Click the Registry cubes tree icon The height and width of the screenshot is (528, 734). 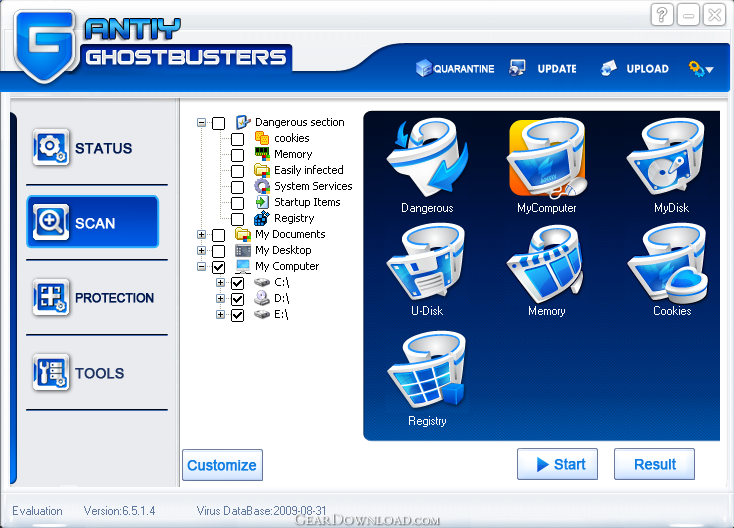coord(262,218)
